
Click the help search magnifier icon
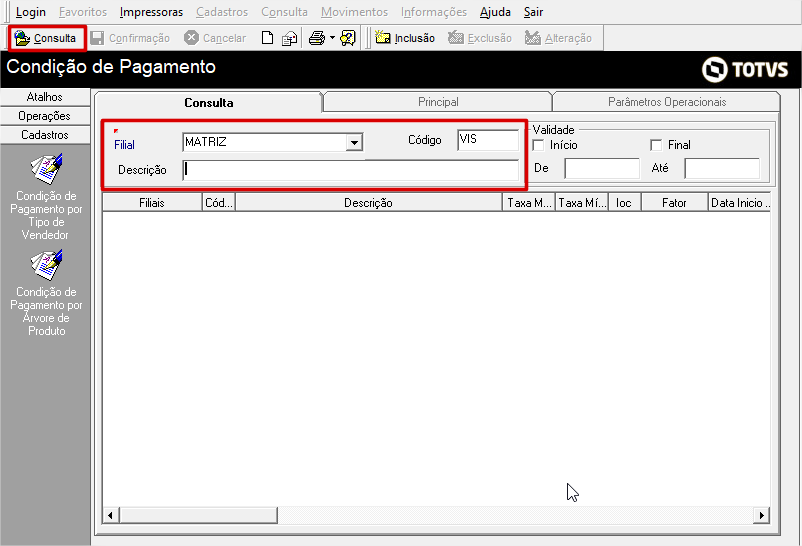(348, 38)
